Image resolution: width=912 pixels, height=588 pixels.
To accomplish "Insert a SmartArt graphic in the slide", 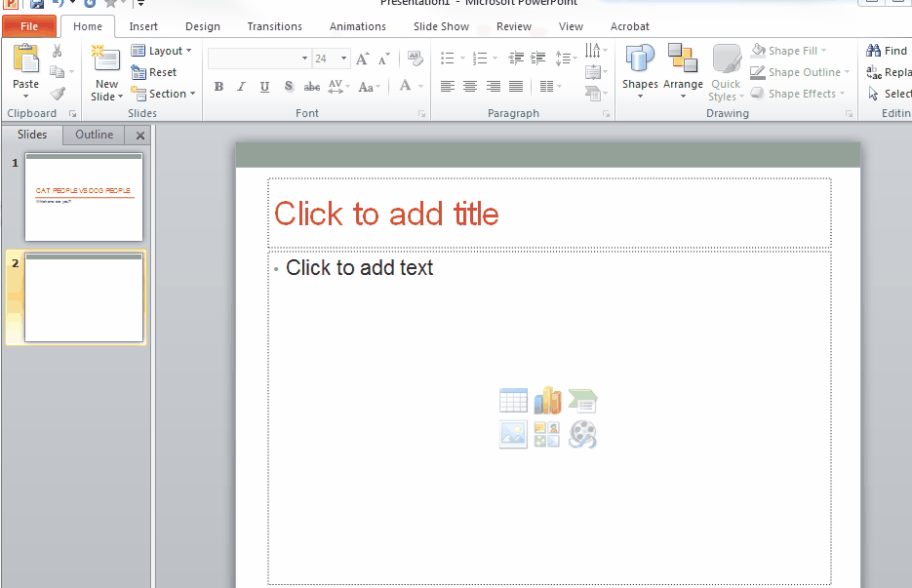I will pyautogui.click(x=581, y=400).
